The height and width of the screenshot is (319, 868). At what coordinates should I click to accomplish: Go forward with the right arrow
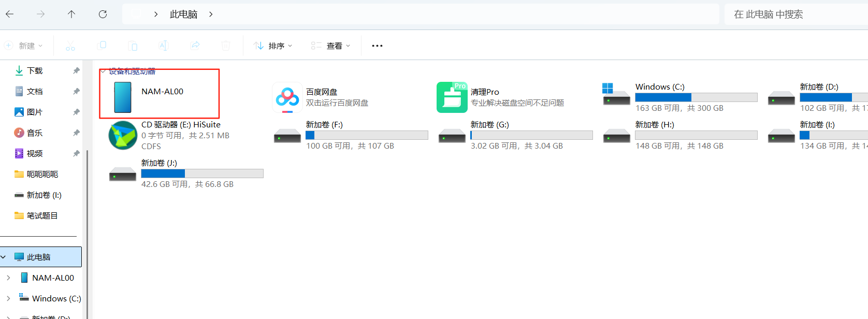pos(40,14)
